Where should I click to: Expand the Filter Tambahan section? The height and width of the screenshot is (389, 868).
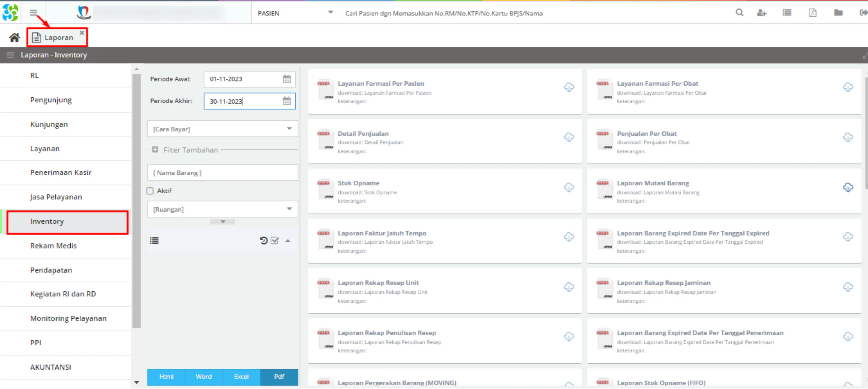pyautogui.click(x=155, y=150)
